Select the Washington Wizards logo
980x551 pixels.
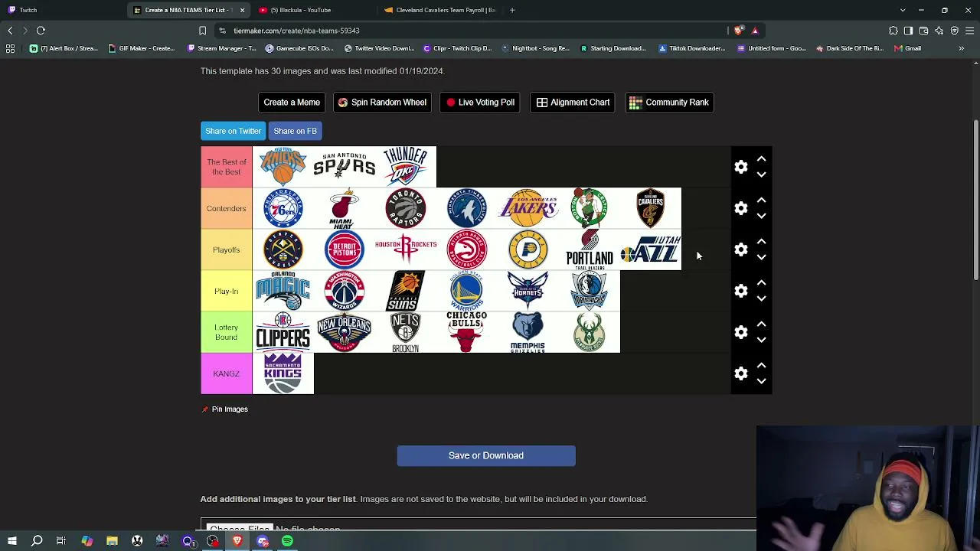(345, 291)
